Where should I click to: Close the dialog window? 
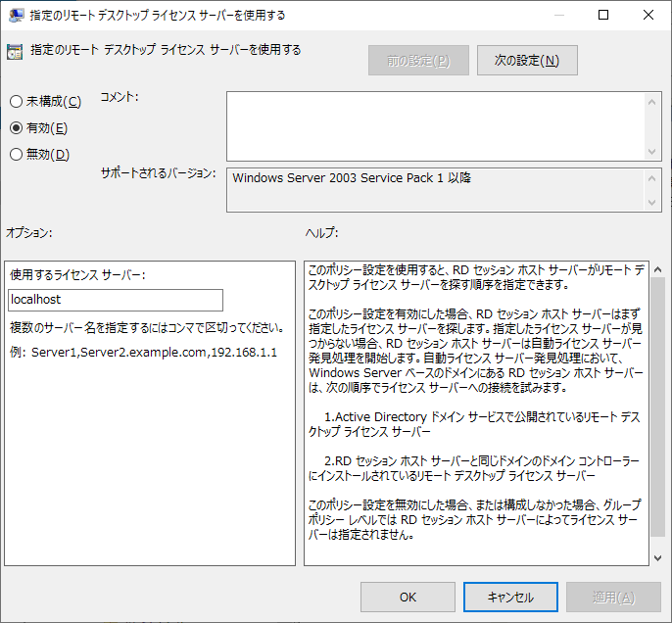tap(648, 15)
